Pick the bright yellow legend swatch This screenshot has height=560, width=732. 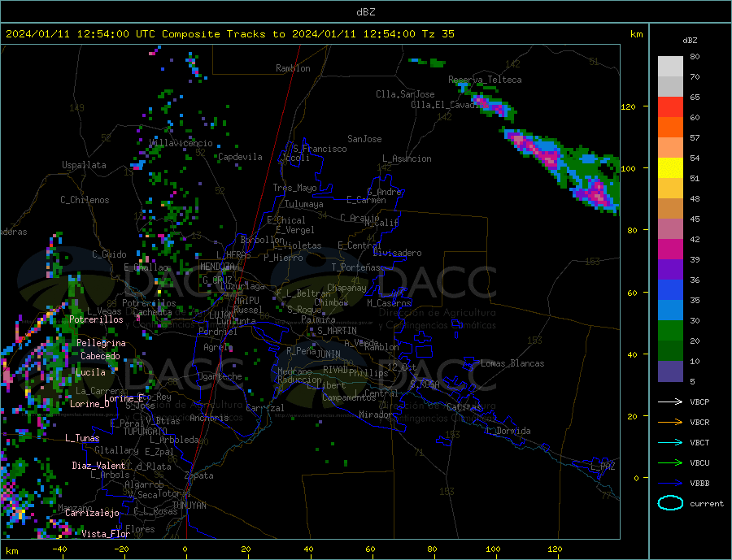(670, 168)
